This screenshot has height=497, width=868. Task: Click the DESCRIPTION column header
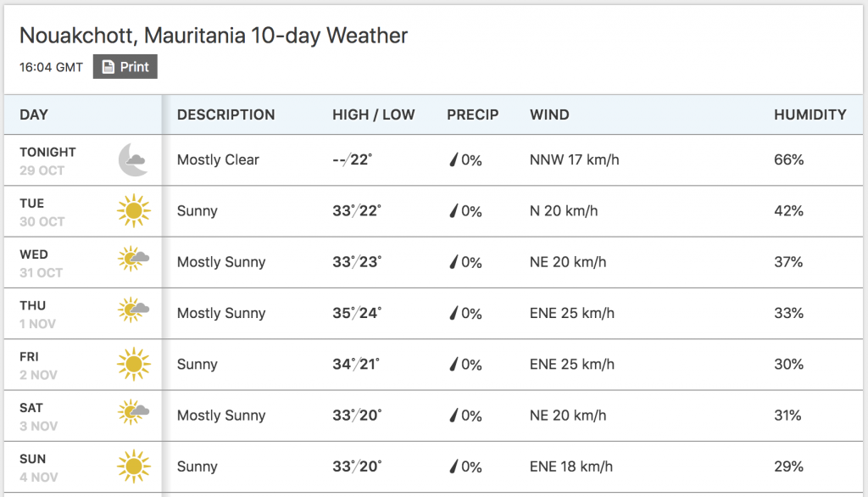[225, 114]
